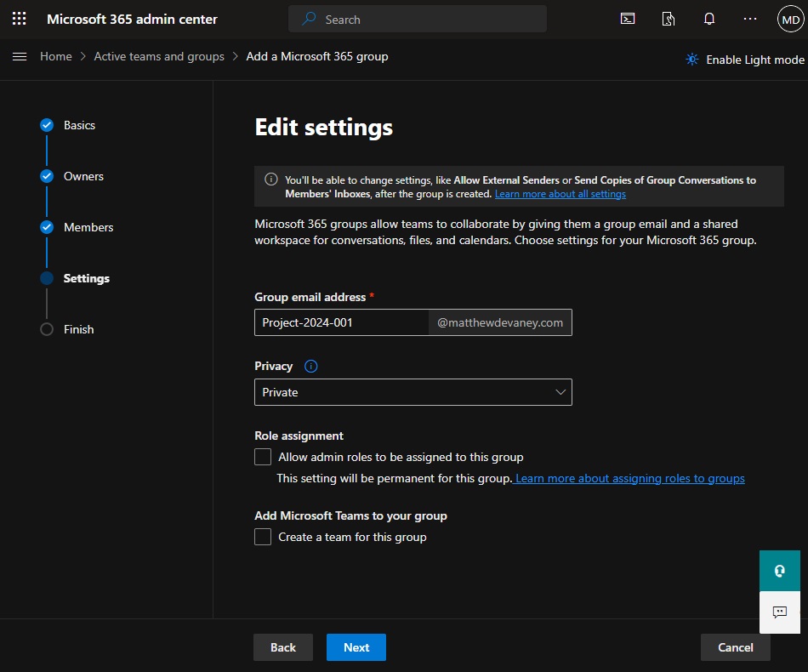Go to the Members wizard step
The height and width of the screenshot is (672, 808).
pos(88,227)
